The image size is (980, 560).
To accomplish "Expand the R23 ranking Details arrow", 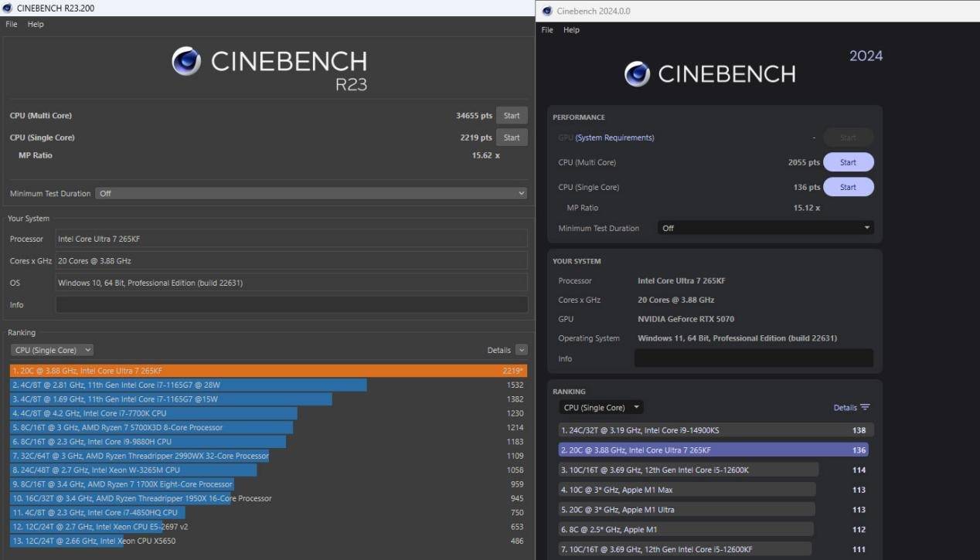I will [521, 350].
